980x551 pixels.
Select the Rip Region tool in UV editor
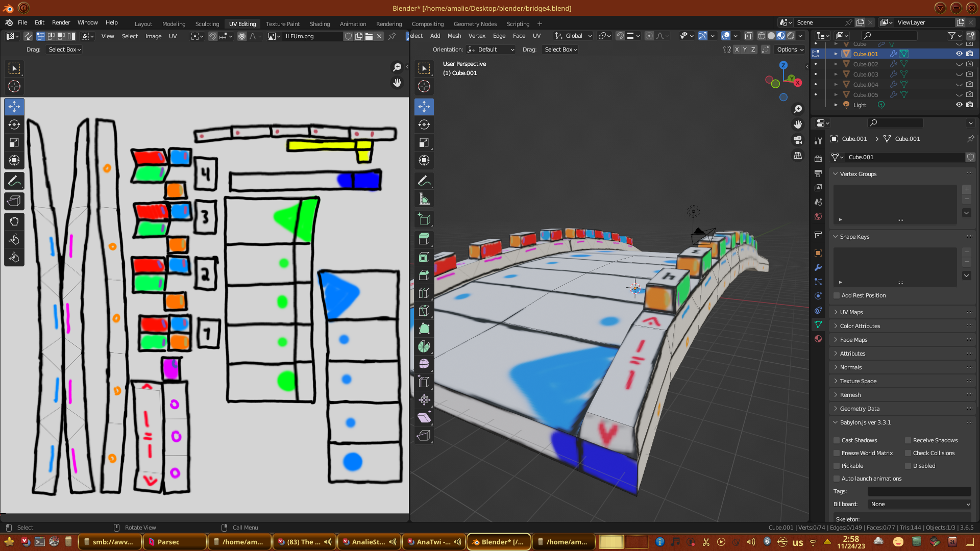coord(14,202)
